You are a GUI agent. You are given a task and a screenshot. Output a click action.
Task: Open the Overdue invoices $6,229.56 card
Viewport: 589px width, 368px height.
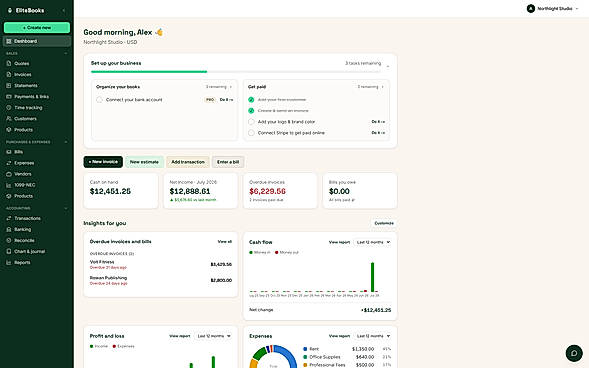pyautogui.click(x=280, y=191)
